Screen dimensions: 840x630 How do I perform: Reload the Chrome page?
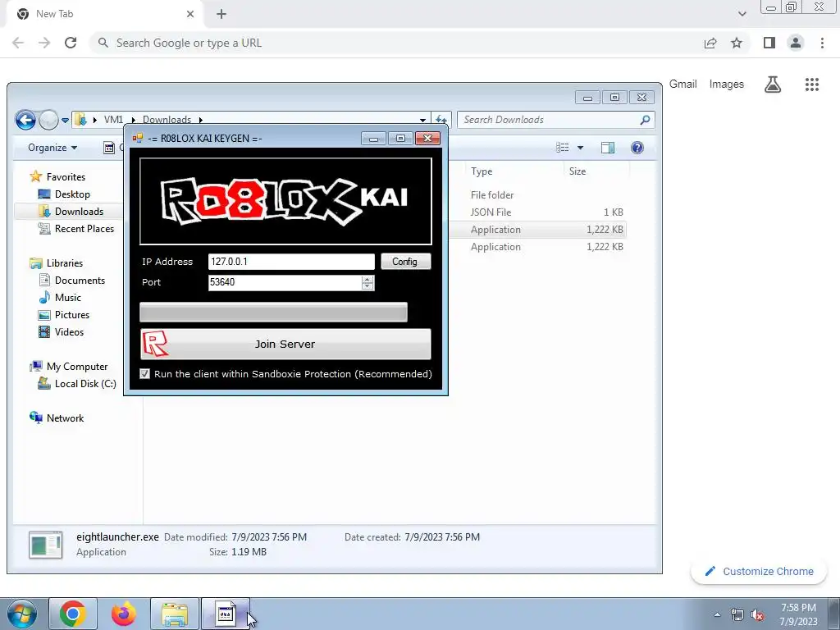pyautogui.click(x=71, y=43)
